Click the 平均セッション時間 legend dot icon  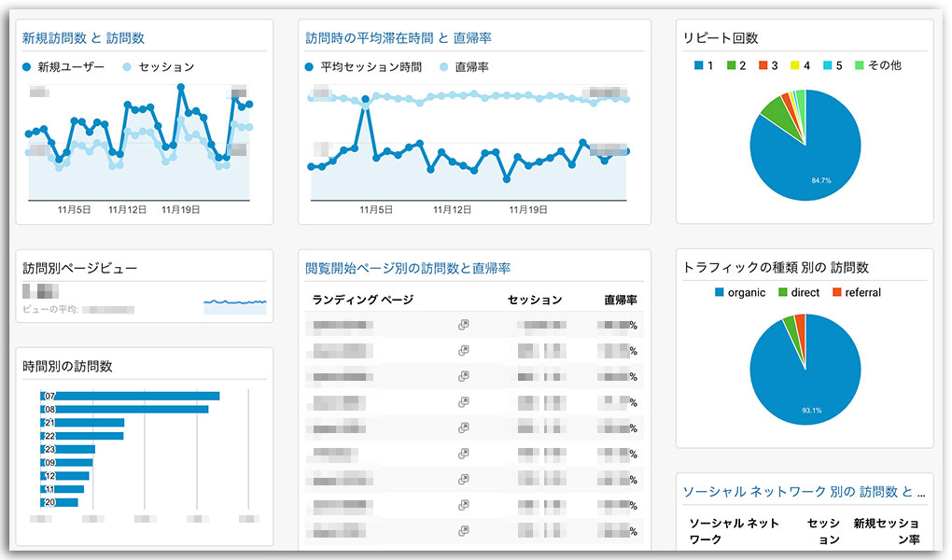pyautogui.click(x=311, y=66)
